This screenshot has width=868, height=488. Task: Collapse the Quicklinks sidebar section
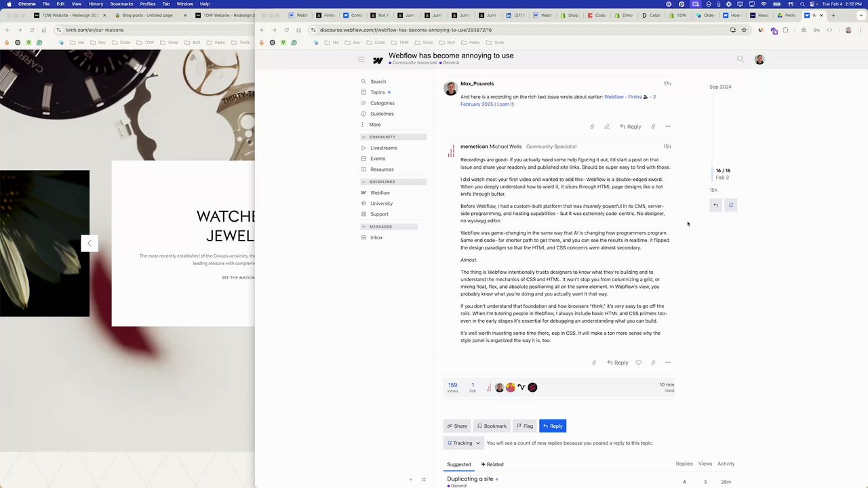coord(393,182)
